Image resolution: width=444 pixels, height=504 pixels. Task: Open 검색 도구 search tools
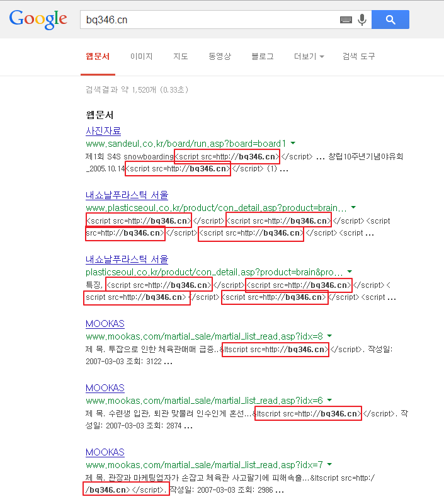pyautogui.click(x=359, y=57)
